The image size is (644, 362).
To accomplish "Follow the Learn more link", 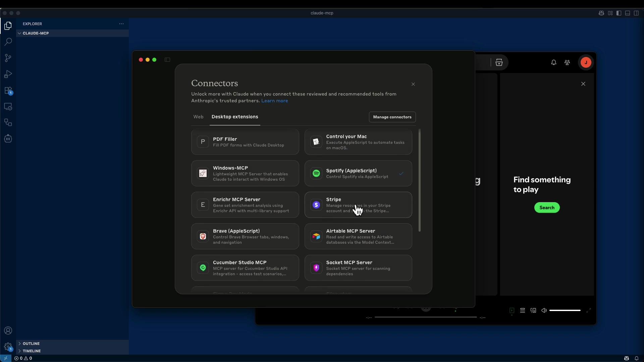I will tap(274, 101).
